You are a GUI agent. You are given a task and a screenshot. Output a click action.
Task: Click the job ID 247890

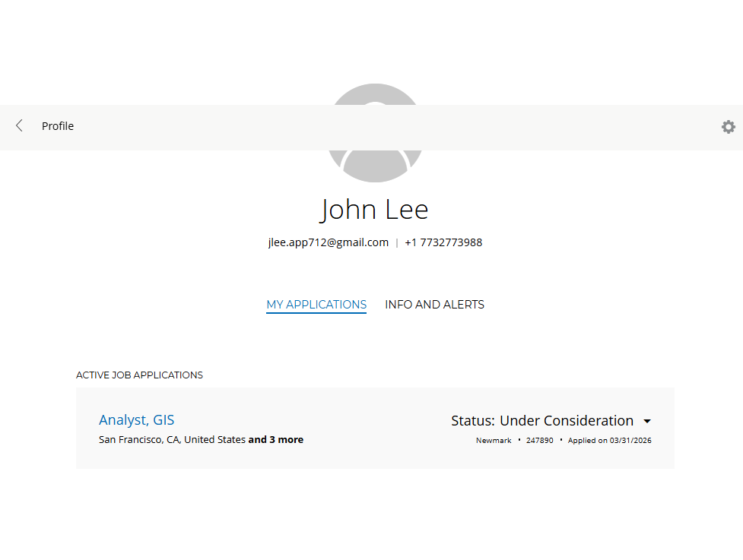point(539,441)
